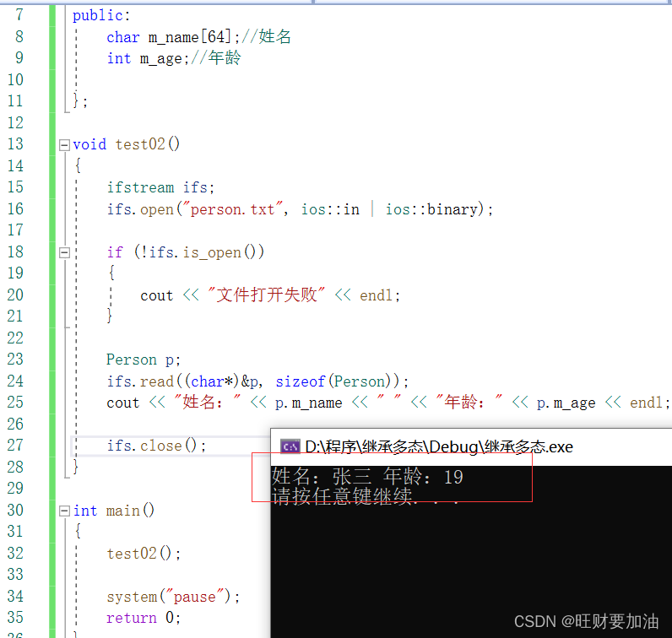Click the "文件打开失败" string literal
Image resolution: width=672 pixels, height=638 pixels.
[266, 295]
